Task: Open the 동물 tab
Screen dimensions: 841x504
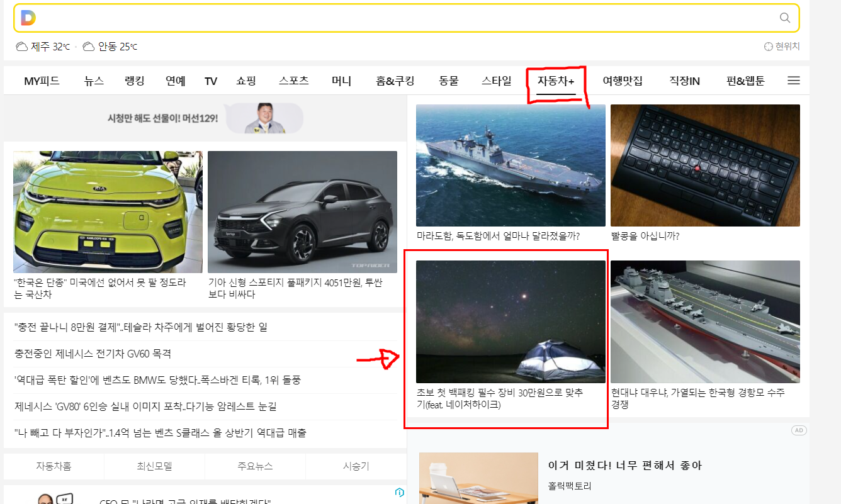Action: 449,81
